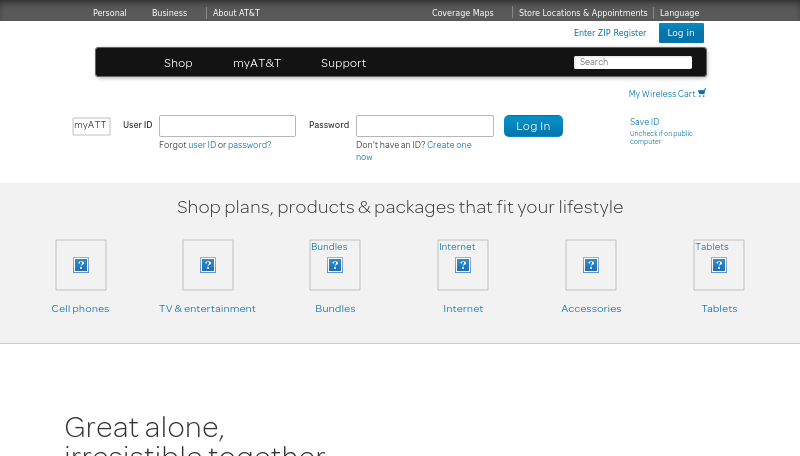Click the forgot user ID link
The image size is (800, 456).
click(202, 145)
